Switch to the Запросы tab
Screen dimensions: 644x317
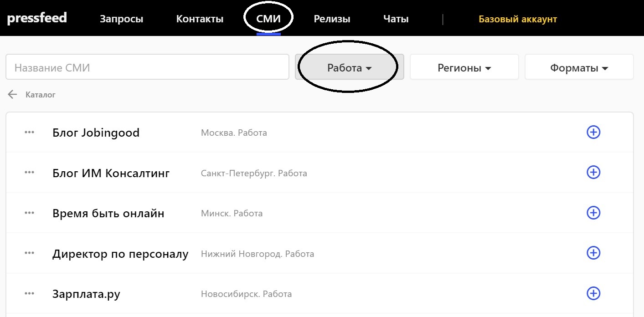pyautogui.click(x=121, y=19)
